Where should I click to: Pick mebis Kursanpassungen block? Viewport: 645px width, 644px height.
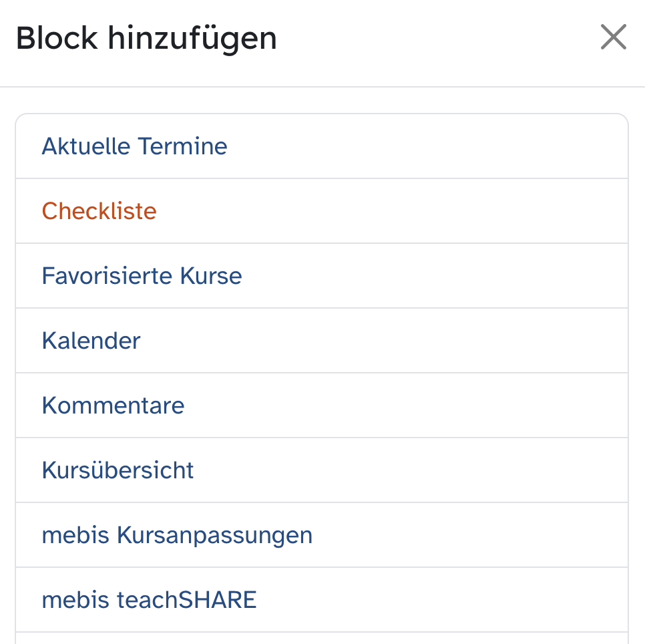pos(177,535)
